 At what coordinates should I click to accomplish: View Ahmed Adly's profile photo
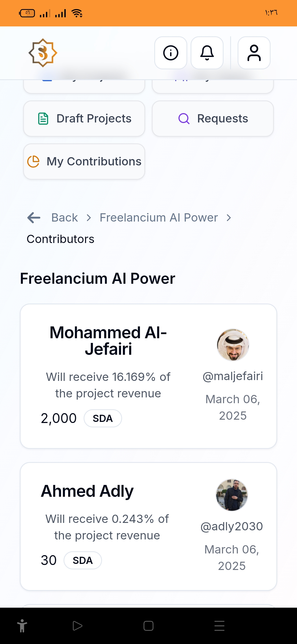[x=232, y=495]
